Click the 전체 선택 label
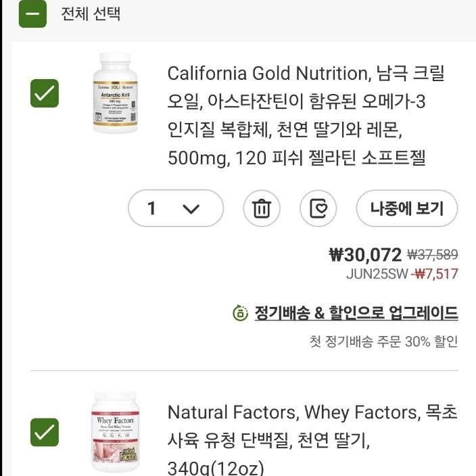The width and height of the screenshot is (476, 476). tap(91, 14)
